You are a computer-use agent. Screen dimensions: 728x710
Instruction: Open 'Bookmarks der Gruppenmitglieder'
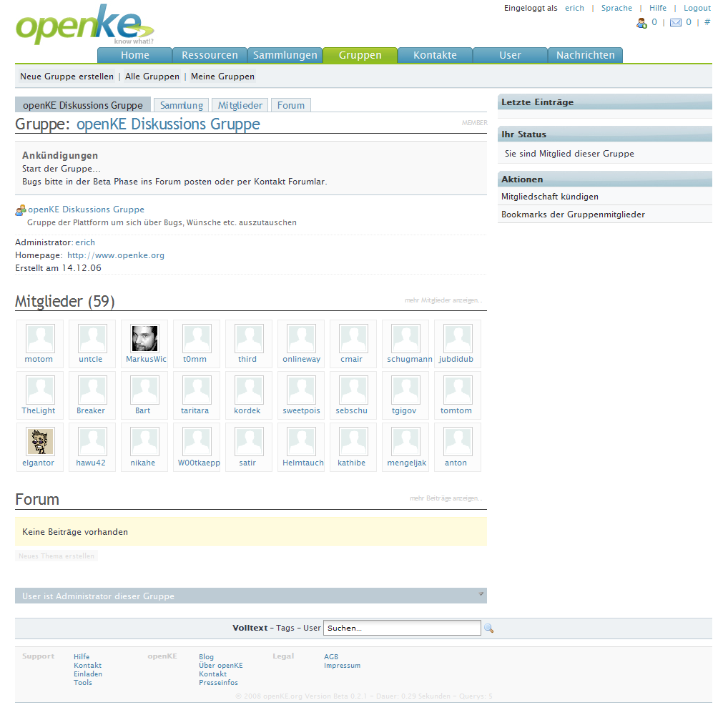[x=571, y=213]
